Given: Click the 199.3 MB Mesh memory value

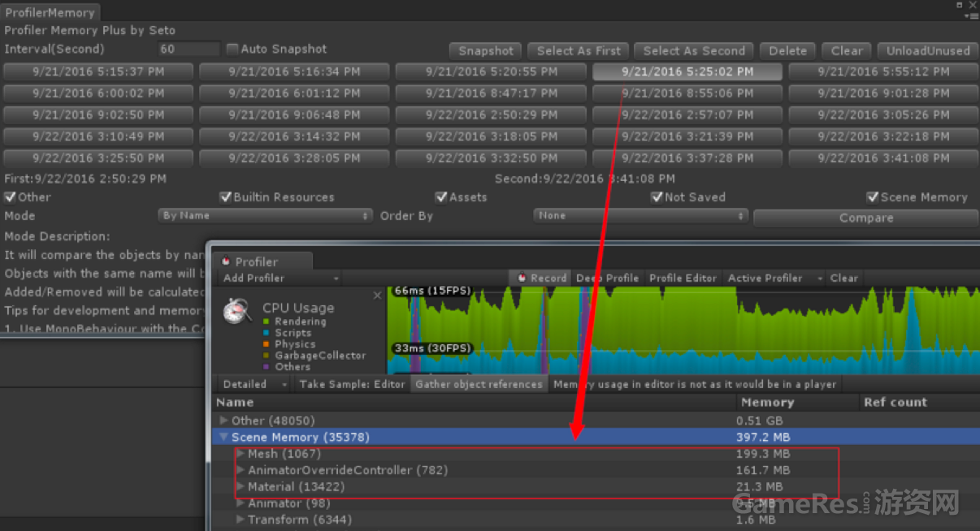Looking at the screenshot, I should click(x=762, y=454).
